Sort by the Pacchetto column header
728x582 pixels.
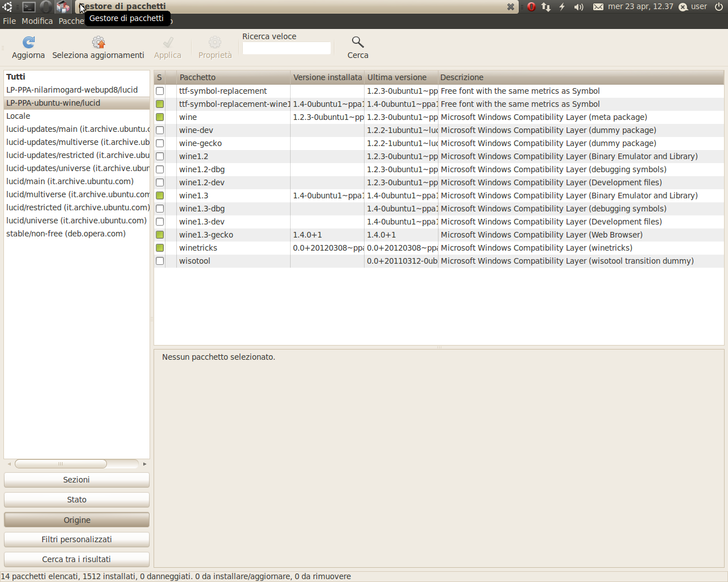click(x=233, y=77)
